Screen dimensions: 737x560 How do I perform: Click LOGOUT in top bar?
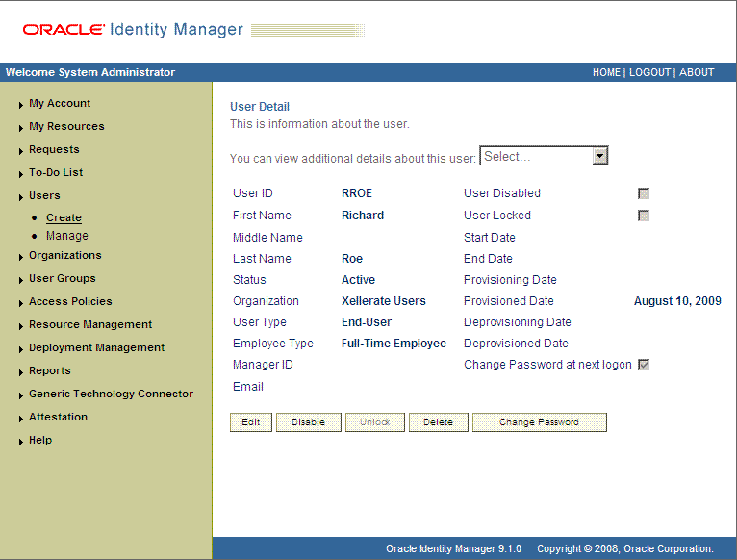pos(650,72)
